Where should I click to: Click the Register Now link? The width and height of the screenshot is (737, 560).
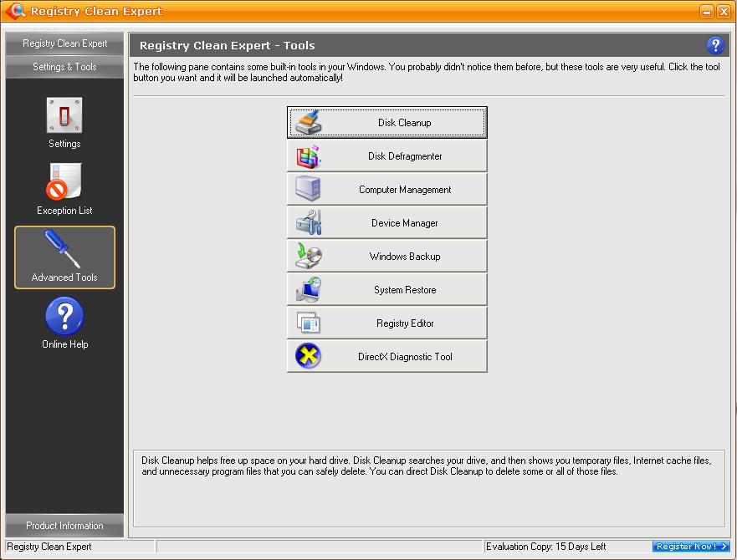[691, 547]
